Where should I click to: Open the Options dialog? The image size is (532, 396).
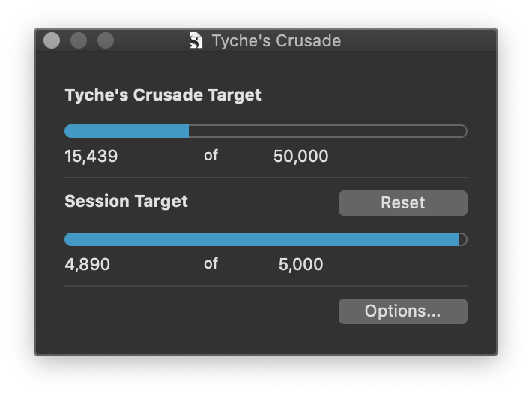402,311
